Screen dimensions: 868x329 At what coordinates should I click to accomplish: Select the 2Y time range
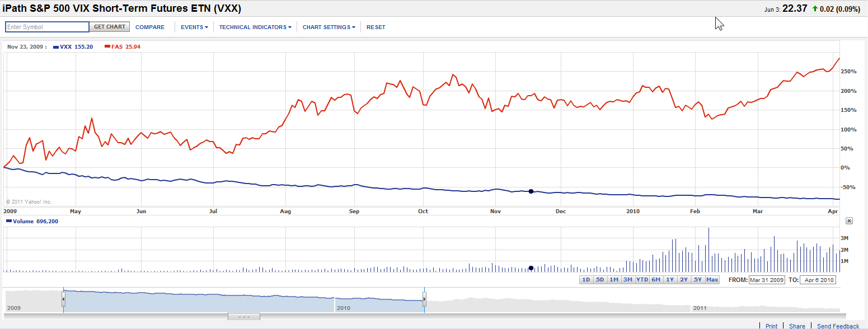coord(684,279)
